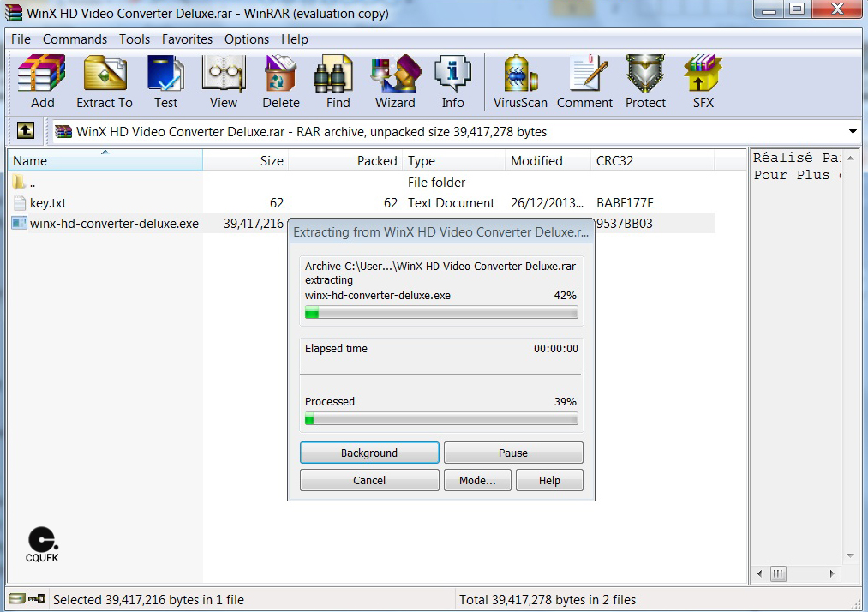868x612 pixels.
Task: Open the Tools menu
Action: click(x=135, y=39)
